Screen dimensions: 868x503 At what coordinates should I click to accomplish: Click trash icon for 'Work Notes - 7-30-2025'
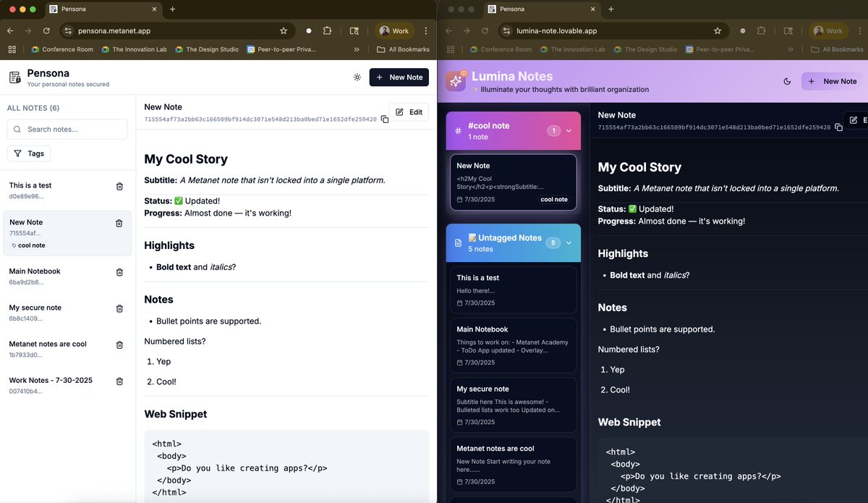(x=119, y=381)
